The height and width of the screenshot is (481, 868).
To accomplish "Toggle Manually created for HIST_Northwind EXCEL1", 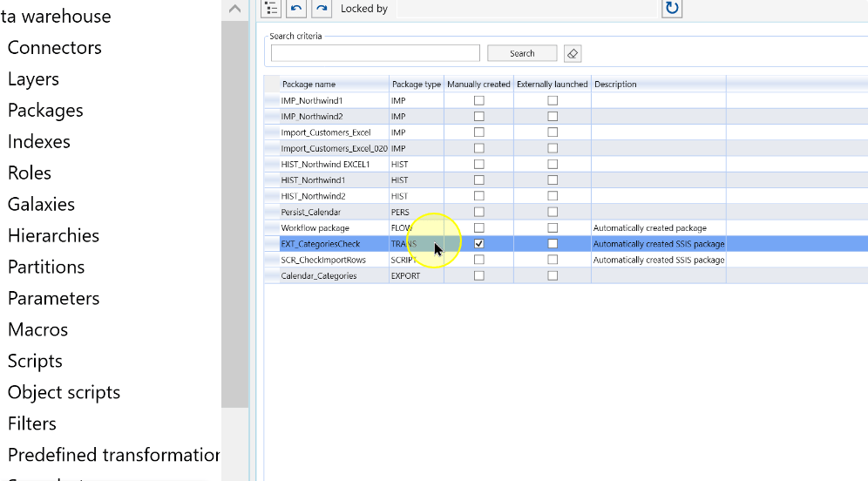I will (x=478, y=165).
